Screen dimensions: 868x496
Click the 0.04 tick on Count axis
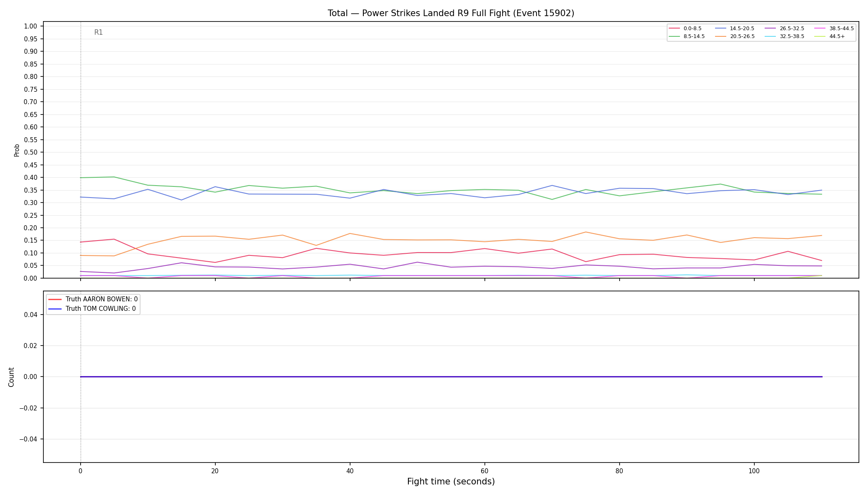(x=31, y=315)
